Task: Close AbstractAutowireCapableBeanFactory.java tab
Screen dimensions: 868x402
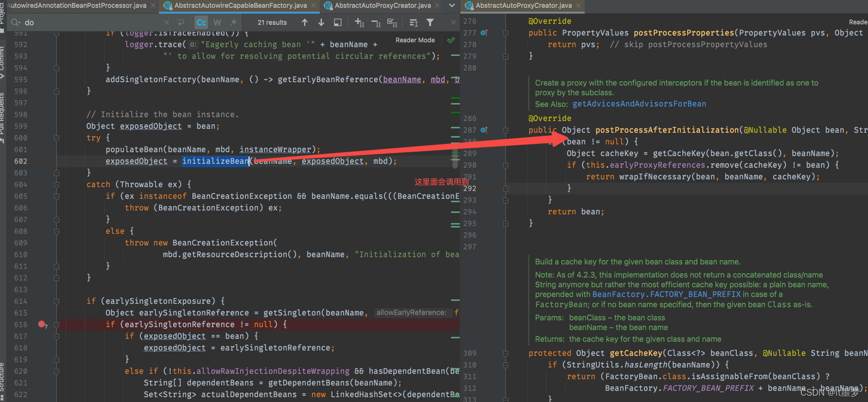Action: [x=314, y=5]
